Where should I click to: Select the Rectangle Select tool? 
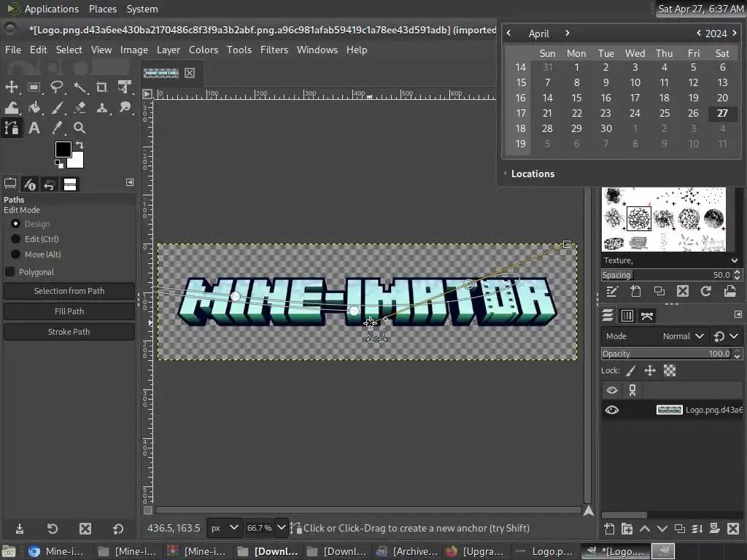(x=34, y=87)
